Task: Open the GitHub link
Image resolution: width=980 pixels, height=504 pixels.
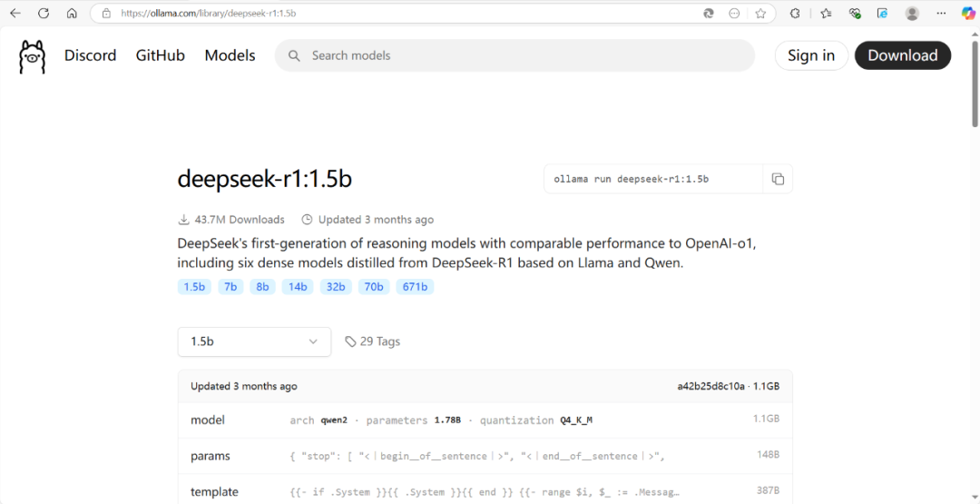Action: click(x=160, y=55)
